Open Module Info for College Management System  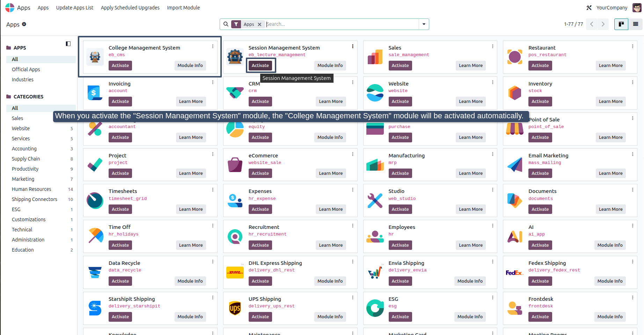tap(190, 66)
